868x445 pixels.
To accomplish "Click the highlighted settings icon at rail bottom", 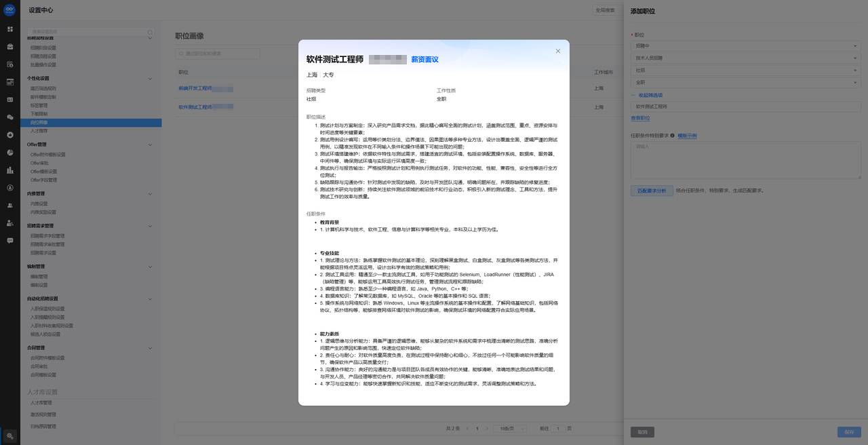I will click(x=10, y=436).
